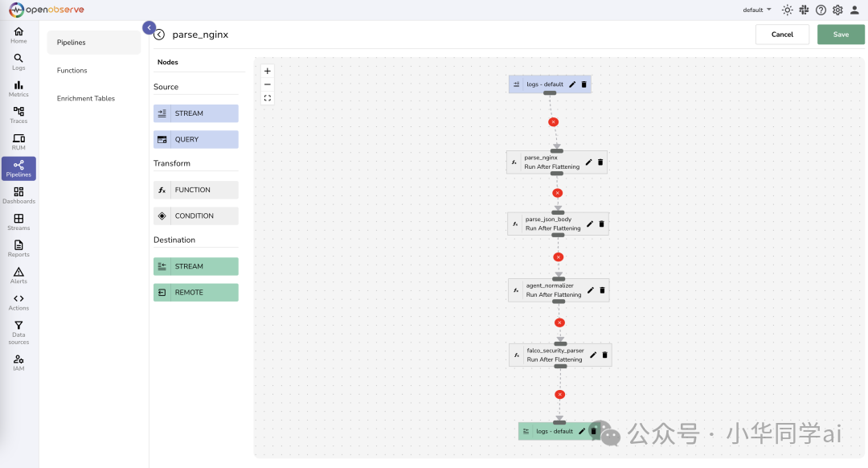
Task: Open the Slack community icon
Action: click(x=803, y=10)
